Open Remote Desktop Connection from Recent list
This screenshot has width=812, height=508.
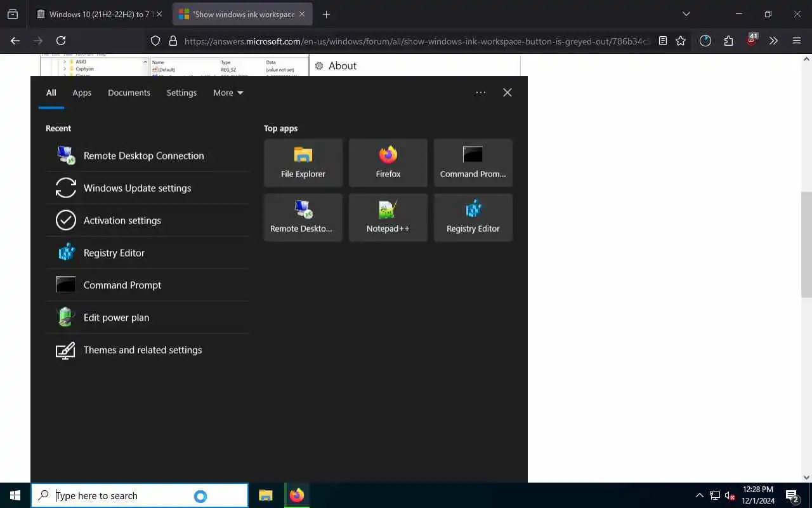147,156
